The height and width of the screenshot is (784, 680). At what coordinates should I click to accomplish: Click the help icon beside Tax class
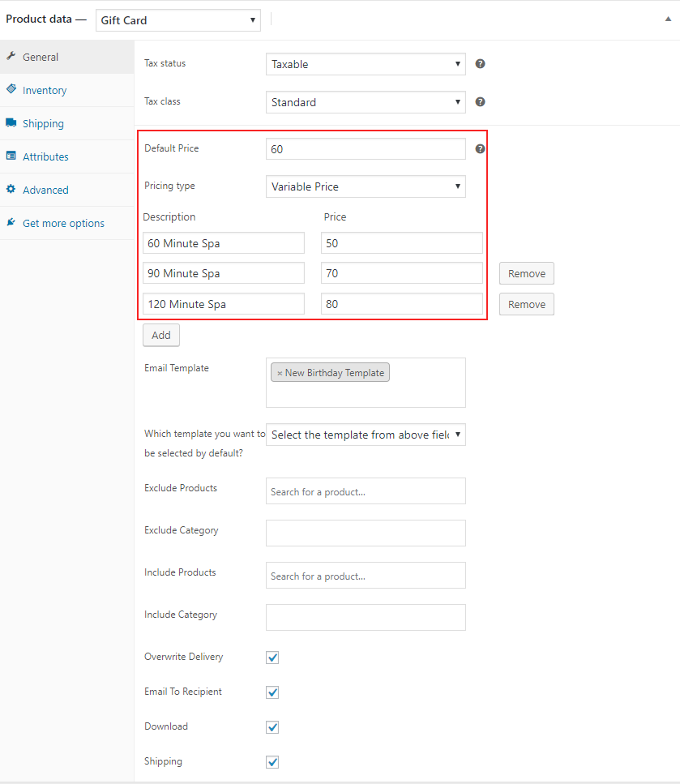coord(480,102)
